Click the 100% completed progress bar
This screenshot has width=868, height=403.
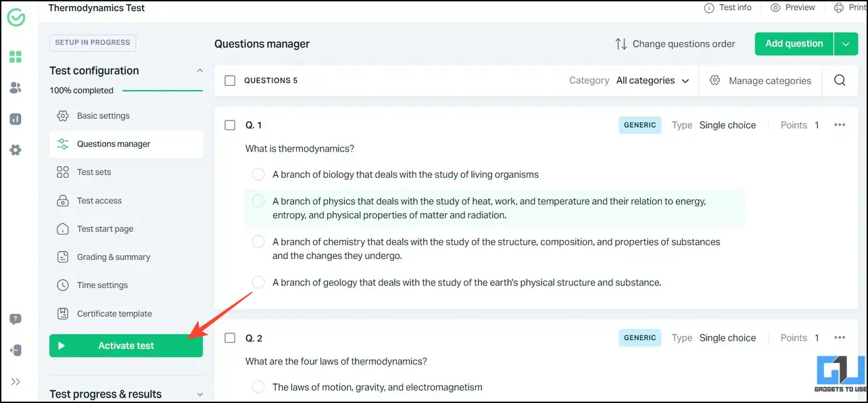[x=162, y=90]
